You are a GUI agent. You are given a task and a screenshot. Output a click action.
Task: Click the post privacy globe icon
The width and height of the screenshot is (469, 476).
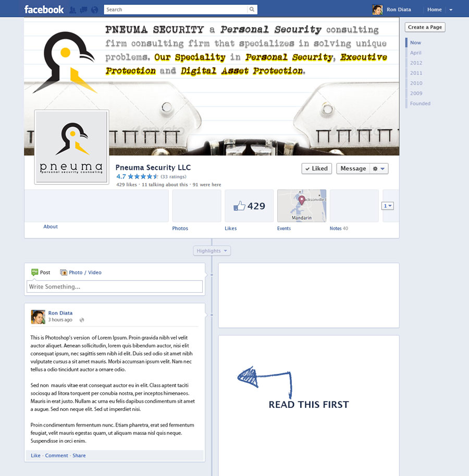click(82, 320)
